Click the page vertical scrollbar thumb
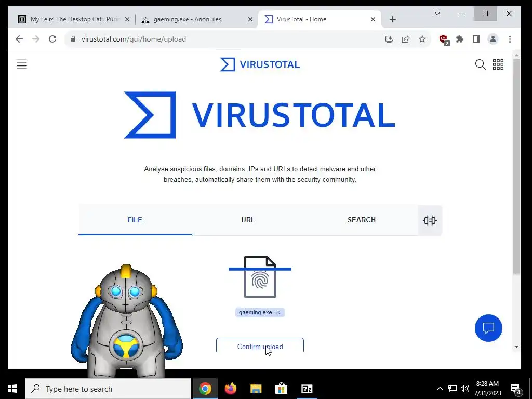The image size is (532, 399). [516, 166]
